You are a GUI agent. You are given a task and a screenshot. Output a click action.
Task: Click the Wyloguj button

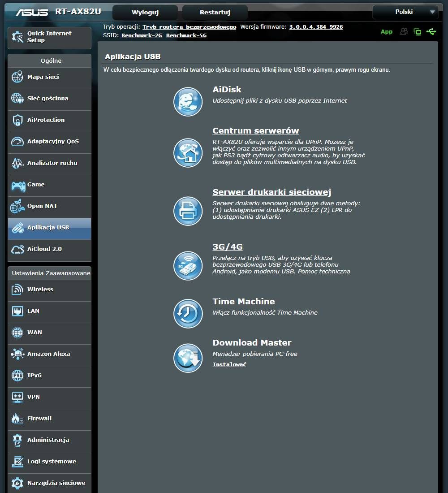145,12
